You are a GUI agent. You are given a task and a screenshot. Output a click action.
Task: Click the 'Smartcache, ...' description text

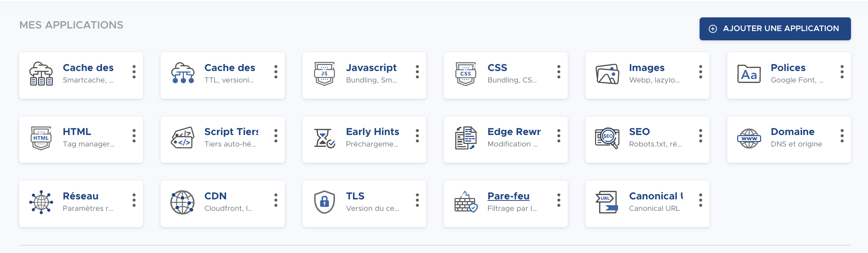[x=88, y=80]
